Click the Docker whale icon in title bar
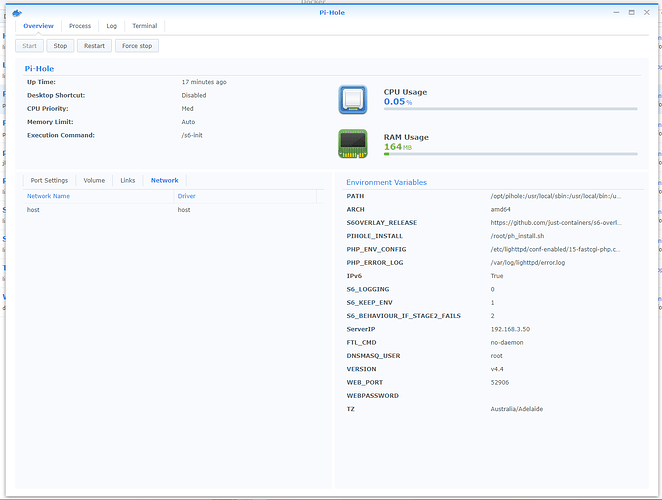The width and height of the screenshot is (662, 500). point(17,12)
